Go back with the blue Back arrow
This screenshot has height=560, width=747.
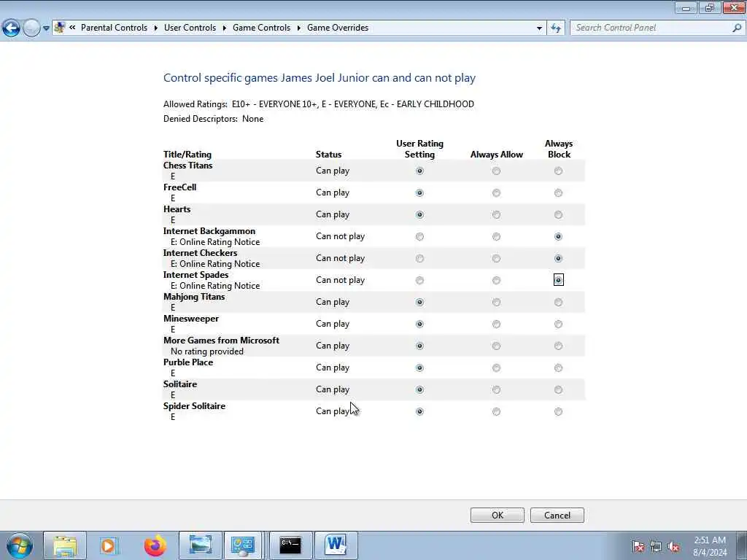(11, 28)
